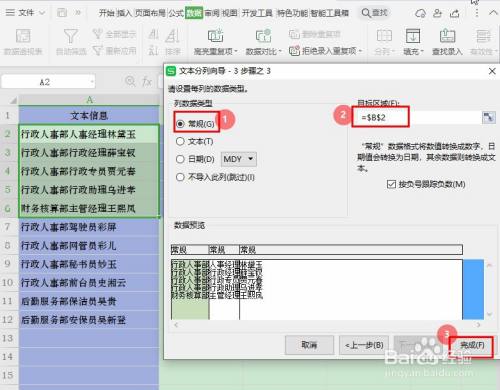Click the 数据透视表 pivot table icon
The width and height of the screenshot is (500, 390).
click(23, 36)
